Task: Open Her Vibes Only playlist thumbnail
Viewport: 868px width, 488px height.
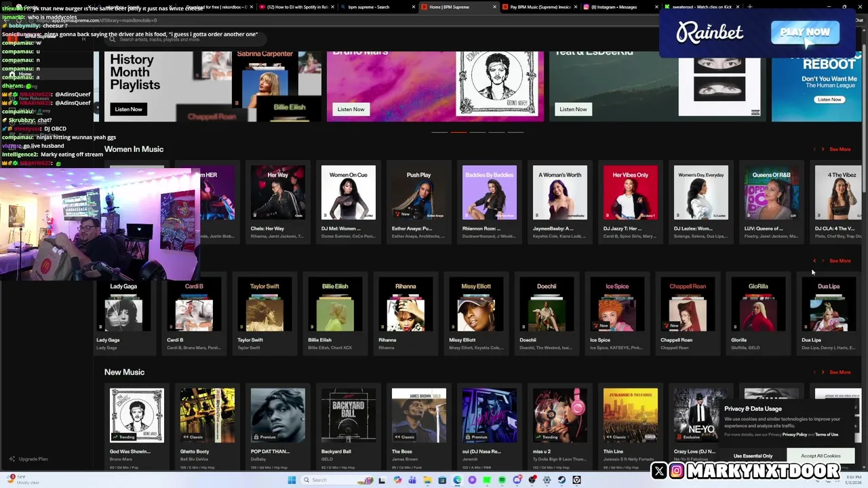Action: click(x=631, y=192)
